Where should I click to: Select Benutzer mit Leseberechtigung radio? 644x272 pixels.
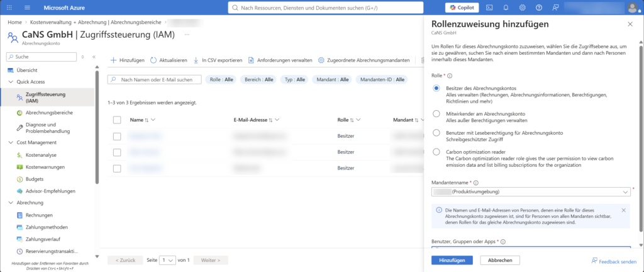(x=436, y=133)
